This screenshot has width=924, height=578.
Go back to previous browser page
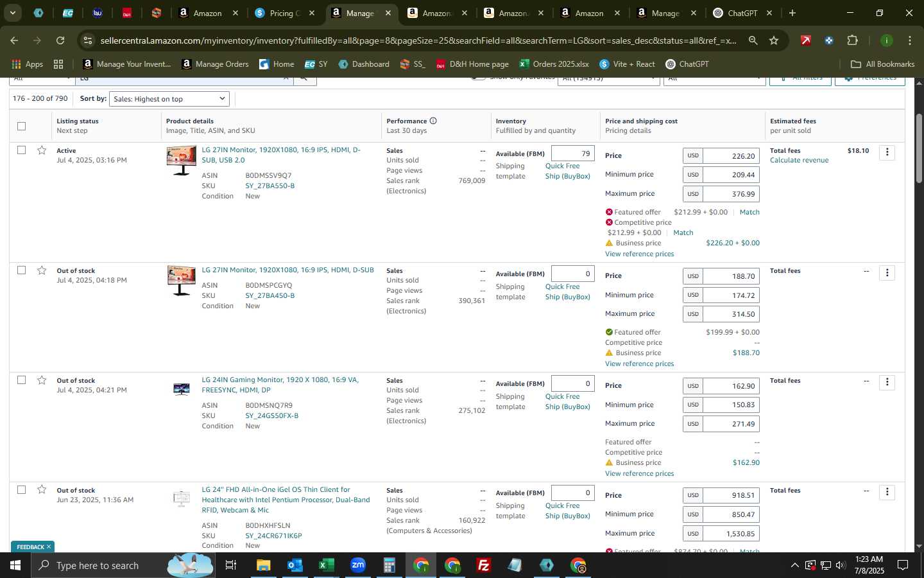coord(14,40)
